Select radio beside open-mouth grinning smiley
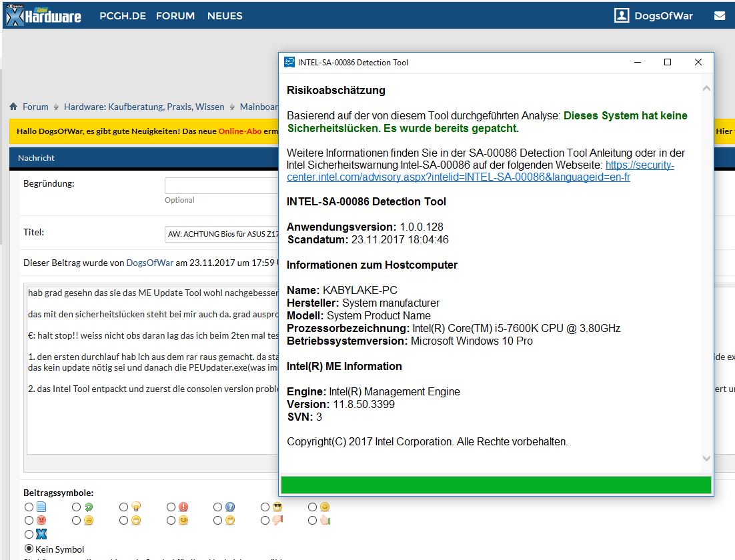This screenshot has height=560, width=735. click(x=124, y=520)
